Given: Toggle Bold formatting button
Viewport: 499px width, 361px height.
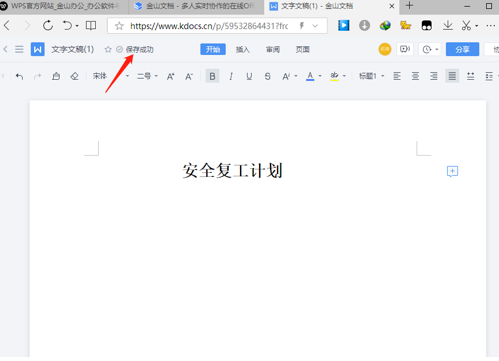Looking at the screenshot, I should click(x=212, y=76).
